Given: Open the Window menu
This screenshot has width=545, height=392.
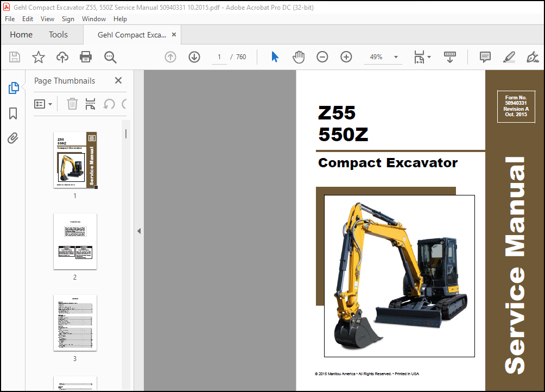Looking at the screenshot, I should [x=94, y=19].
